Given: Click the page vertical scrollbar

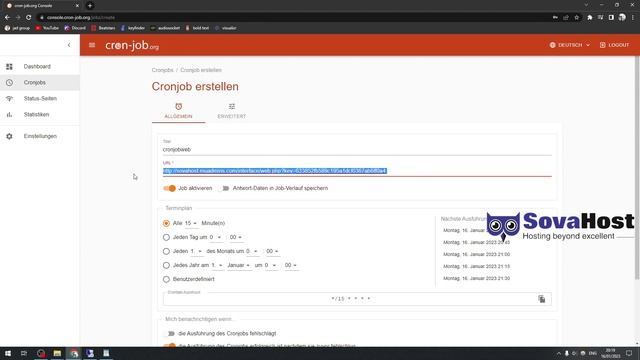Looking at the screenshot, I should click(x=637, y=167).
